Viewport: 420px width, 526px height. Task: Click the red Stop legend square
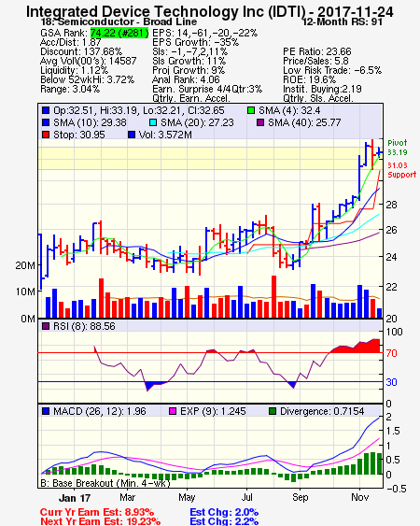(46, 135)
